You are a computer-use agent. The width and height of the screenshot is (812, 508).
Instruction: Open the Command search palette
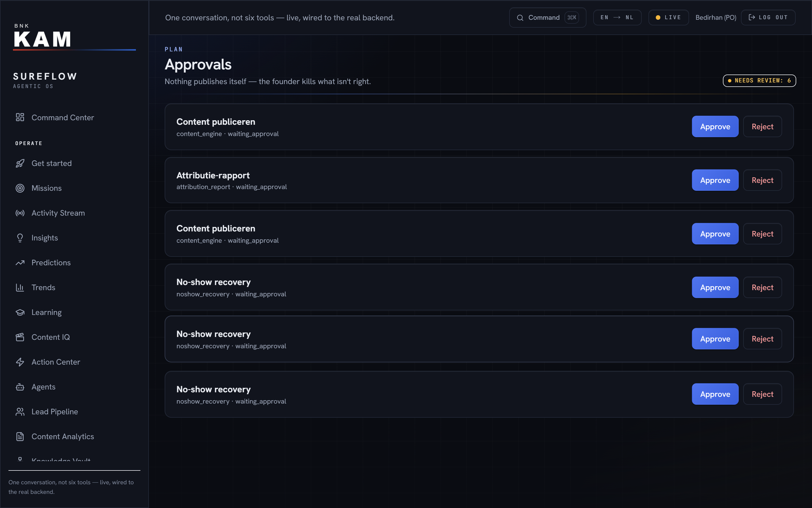(x=547, y=17)
